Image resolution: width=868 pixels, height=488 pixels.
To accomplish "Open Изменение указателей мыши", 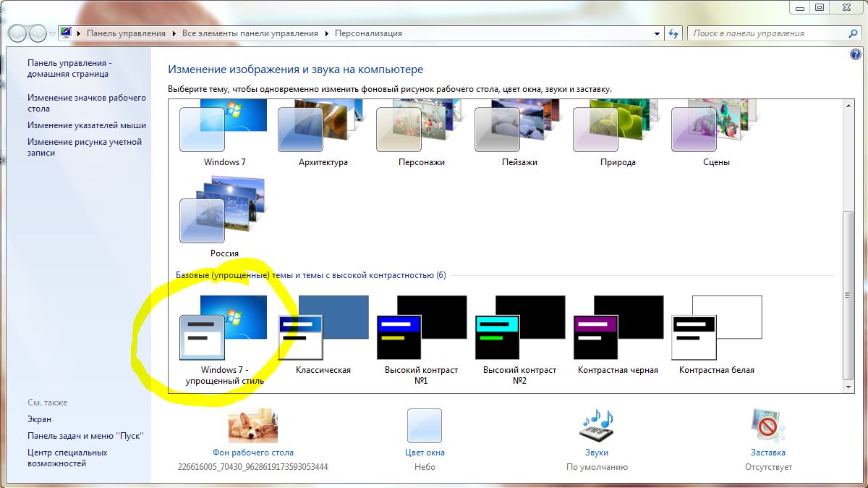I will pos(87,125).
